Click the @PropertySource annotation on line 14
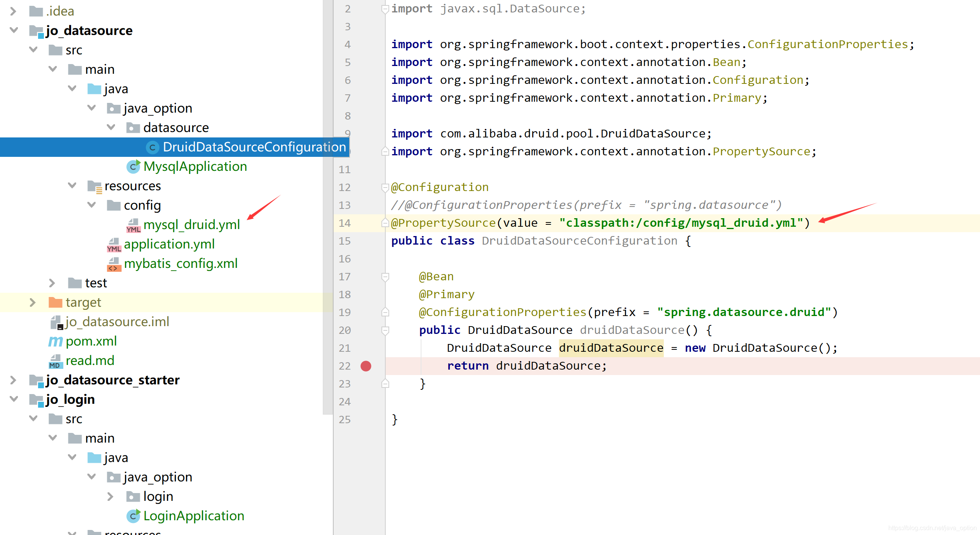The height and width of the screenshot is (535, 980). pyautogui.click(x=444, y=223)
